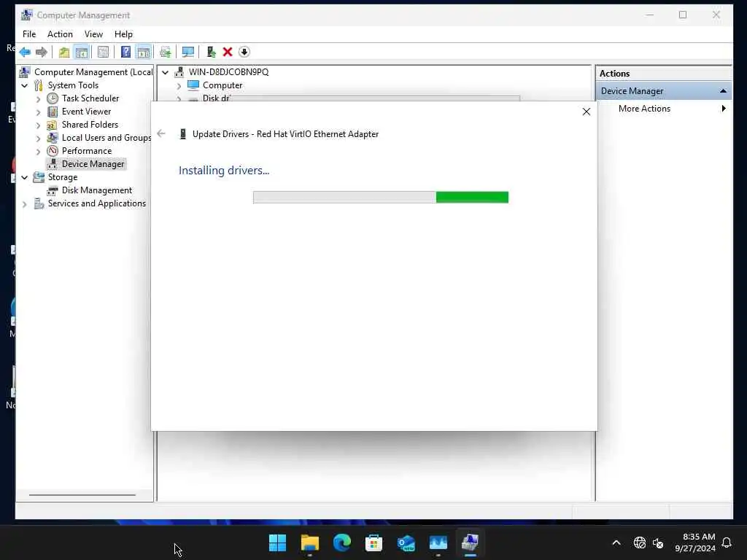Viewport: 747px width, 560px height.
Task: Select Local Users and Groups
Action: pos(107,138)
